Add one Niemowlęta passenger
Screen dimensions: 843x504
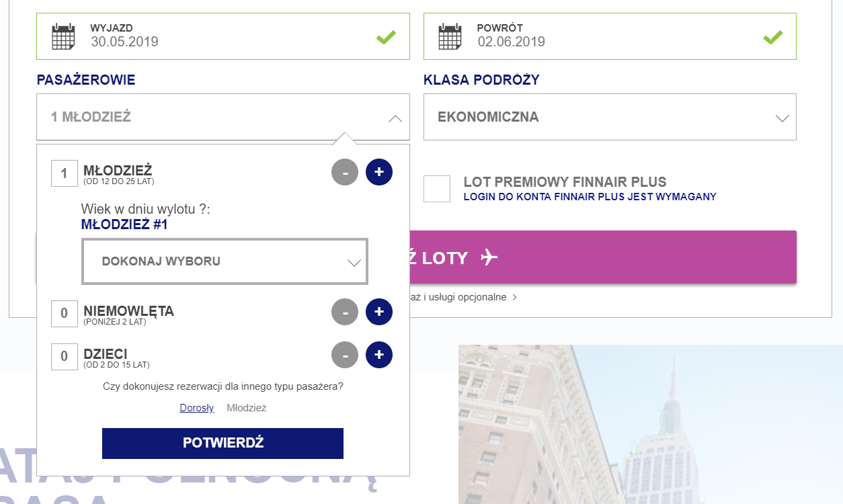(x=378, y=312)
